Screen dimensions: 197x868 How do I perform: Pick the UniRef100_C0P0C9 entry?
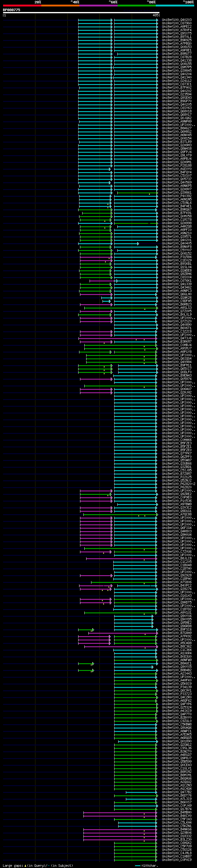177,860
